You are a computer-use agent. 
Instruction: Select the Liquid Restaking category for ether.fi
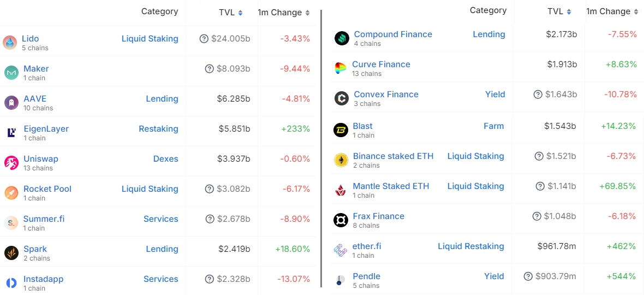pyautogui.click(x=470, y=246)
